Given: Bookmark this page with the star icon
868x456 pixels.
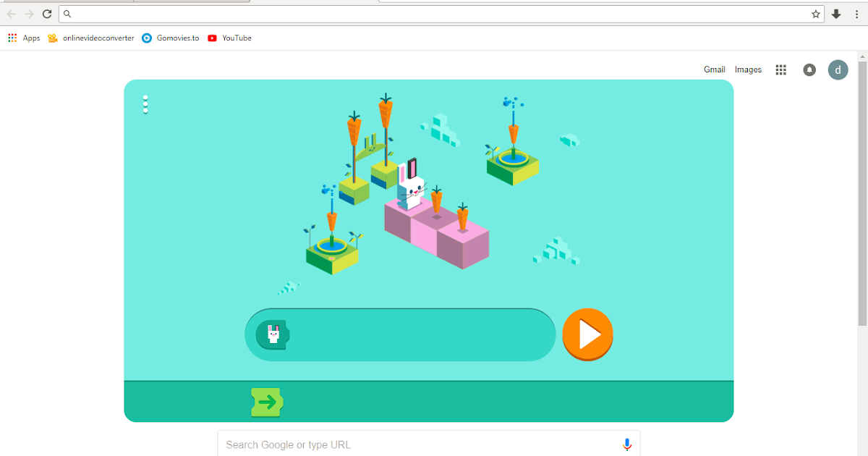Looking at the screenshot, I should pos(815,13).
